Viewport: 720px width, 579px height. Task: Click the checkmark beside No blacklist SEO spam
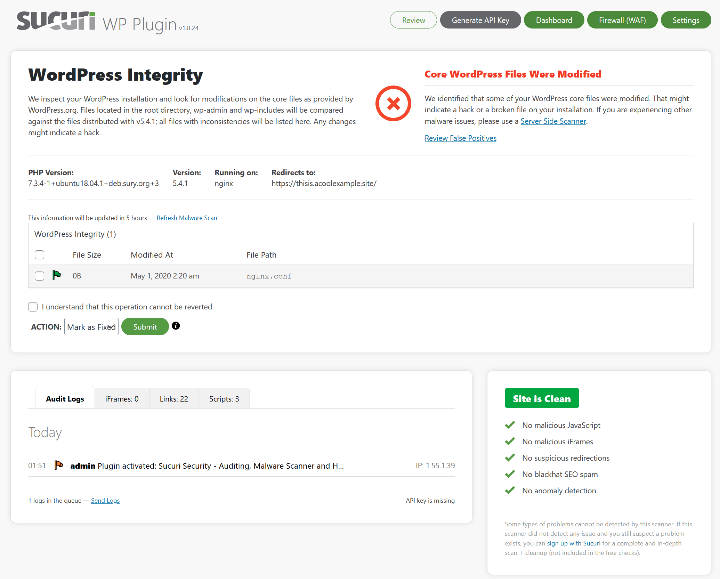pos(511,474)
